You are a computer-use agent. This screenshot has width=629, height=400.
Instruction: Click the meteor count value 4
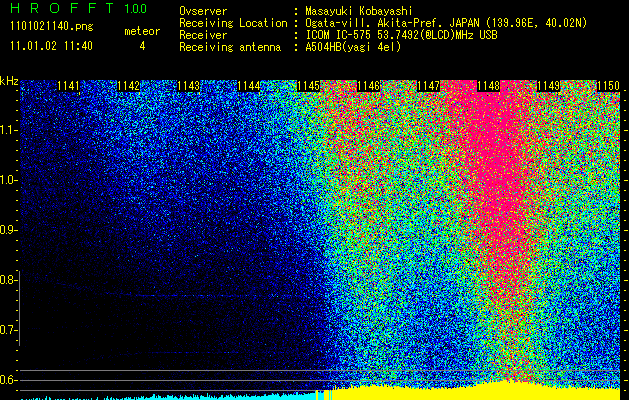(x=142, y=46)
